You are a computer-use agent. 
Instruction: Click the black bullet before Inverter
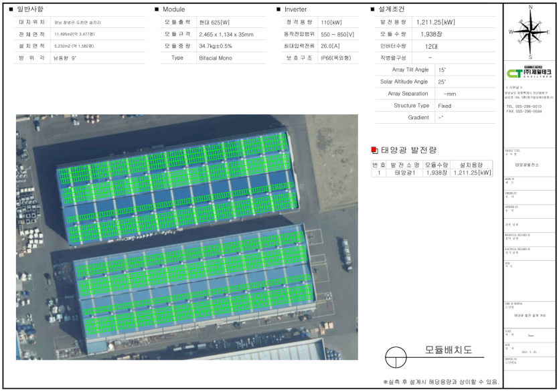(278, 9)
